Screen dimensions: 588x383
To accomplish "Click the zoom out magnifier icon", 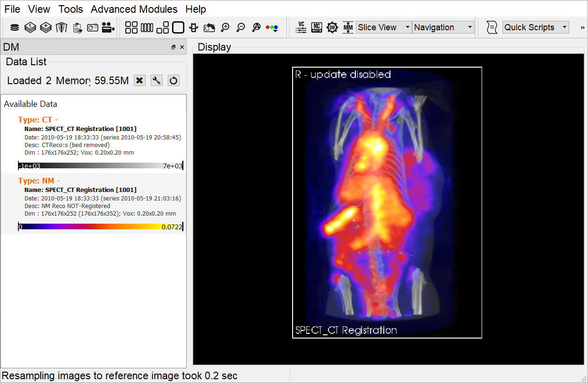I will pos(241,27).
